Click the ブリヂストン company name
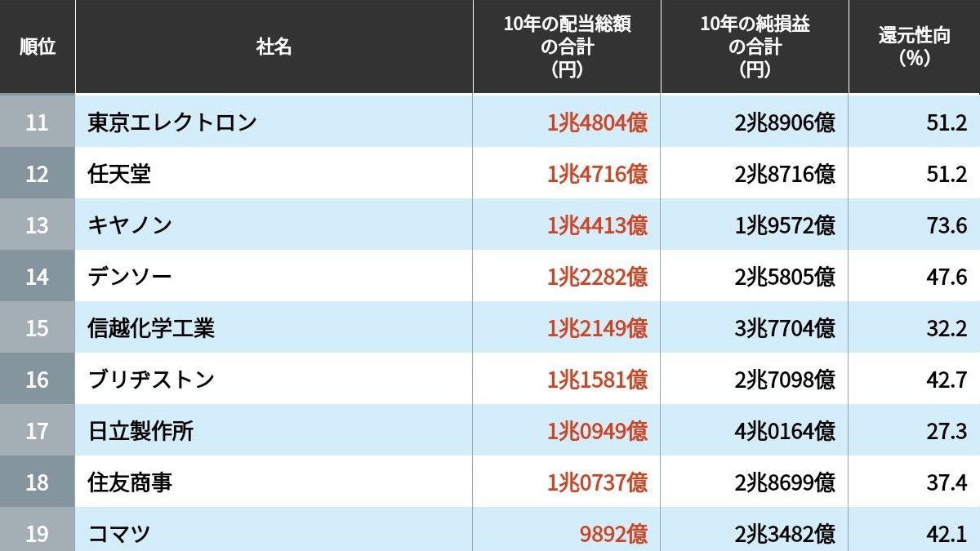Image resolution: width=980 pixels, height=551 pixels. (151, 380)
